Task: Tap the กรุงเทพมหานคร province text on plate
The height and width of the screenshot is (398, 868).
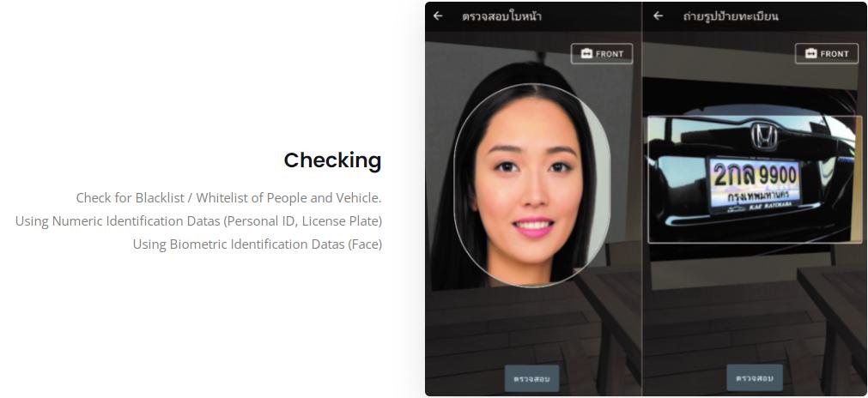Action: (755, 197)
